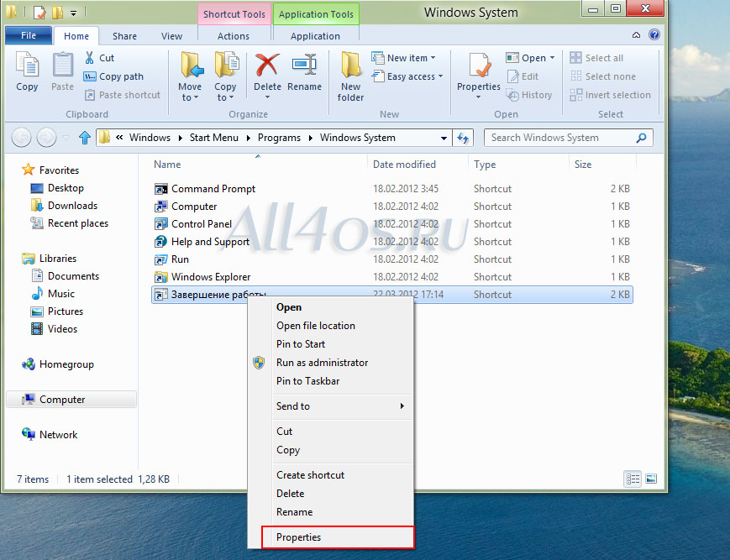
Task: Click Copy path in the ribbon
Action: (x=113, y=76)
